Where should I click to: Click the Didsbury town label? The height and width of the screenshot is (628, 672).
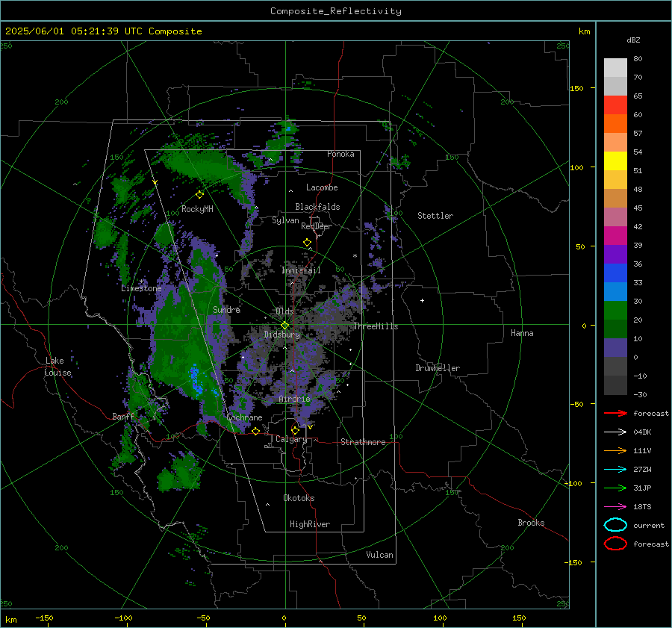pos(281,335)
